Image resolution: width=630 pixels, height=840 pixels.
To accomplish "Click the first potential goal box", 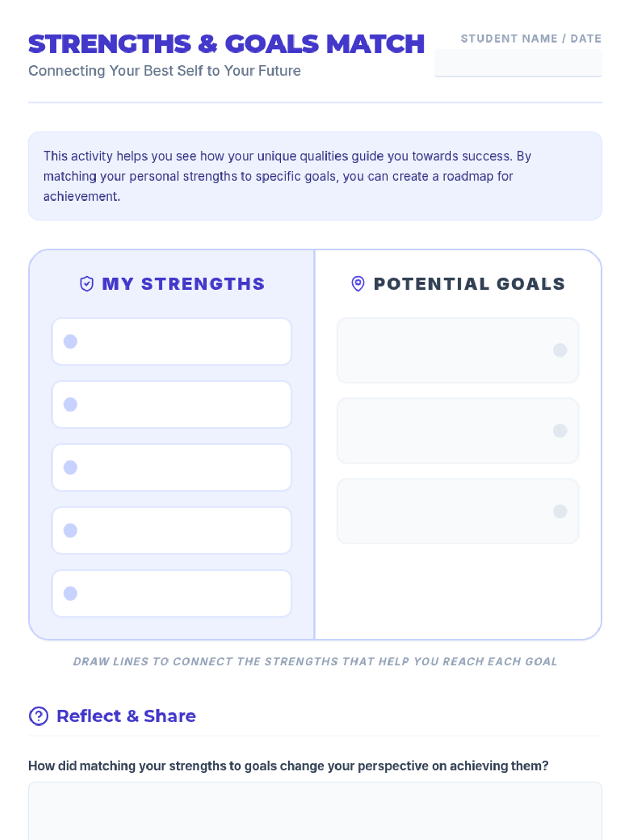I will point(446,350).
